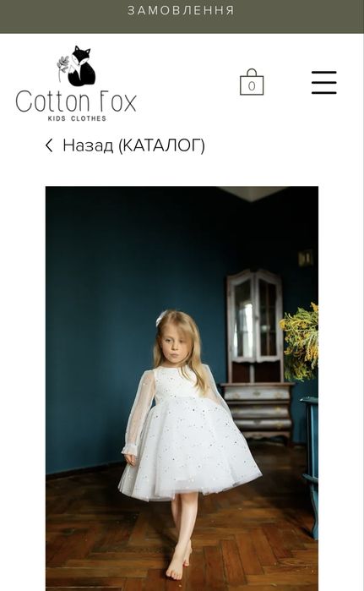
Task: Click the top bar of the hamburger icon
Action: pos(323,73)
